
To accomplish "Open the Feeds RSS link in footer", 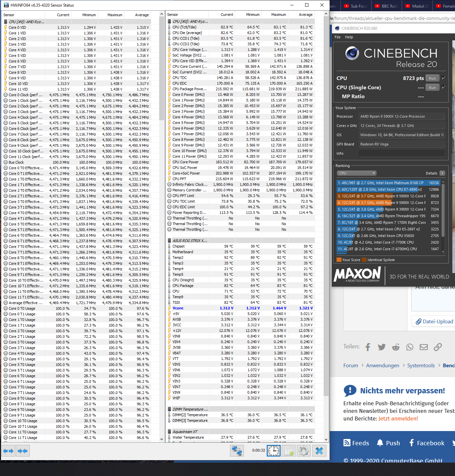I will (x=356, y=443).
